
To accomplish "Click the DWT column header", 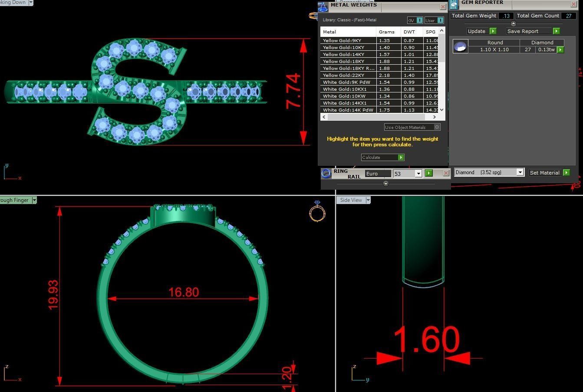I will coord(412,32).
